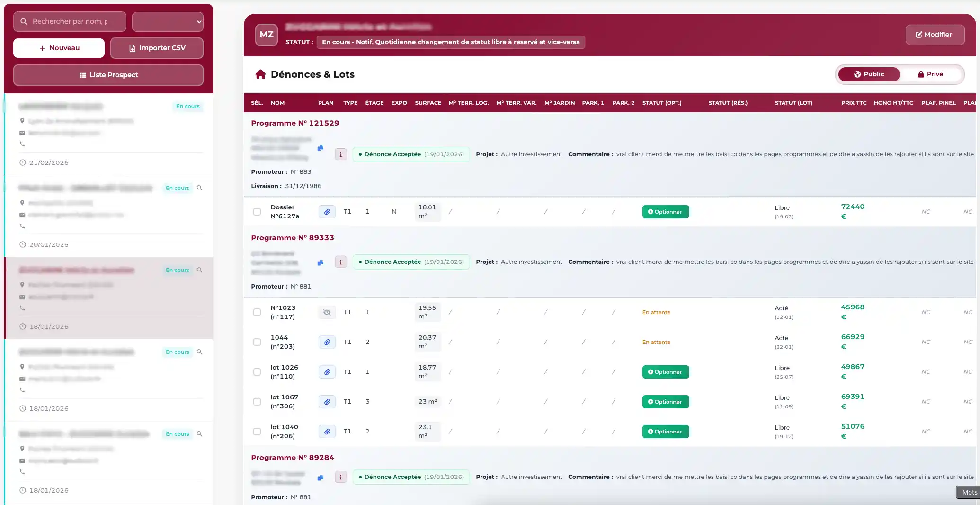Open plan attachment for Dossier N°6127a
Image resolution: width=980 pixels, height=505 pixels.
pos(327,212)
